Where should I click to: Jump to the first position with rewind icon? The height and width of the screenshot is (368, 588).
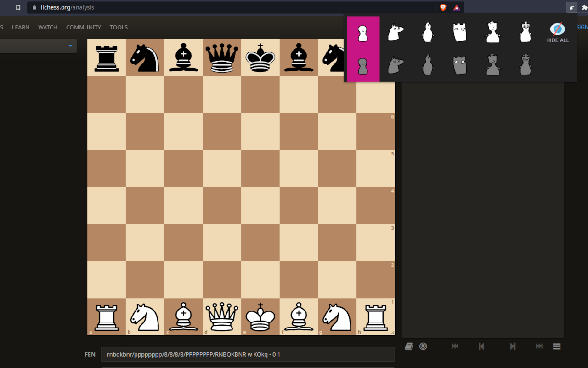tap(455, 346)
